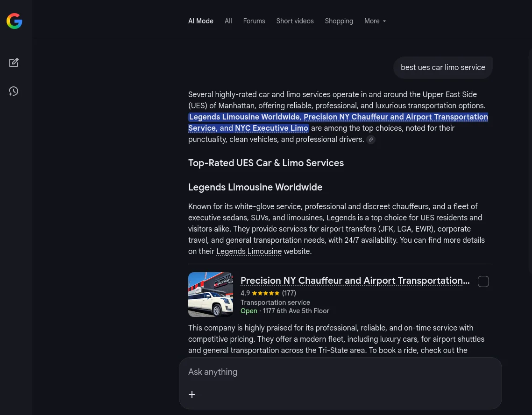Click the plus icon in the Ask anything box

point(192,394)
